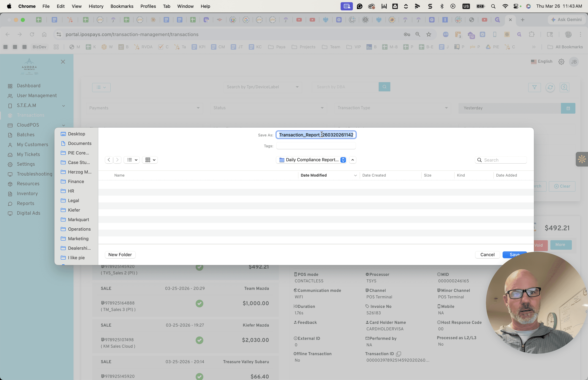Open the Bookmarks menu

[x=122, y=6]
